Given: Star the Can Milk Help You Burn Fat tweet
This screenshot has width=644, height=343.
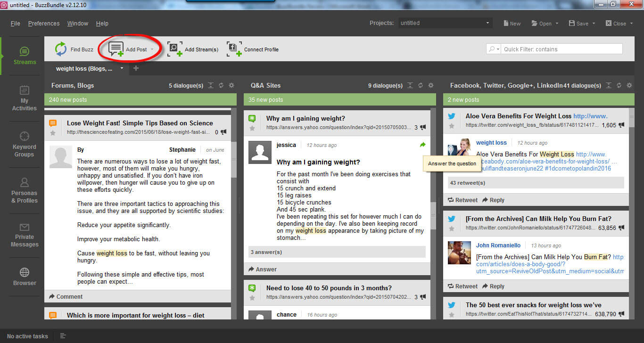Looking at the screenshot, I should pyautogui.click(x=451, y=229).
